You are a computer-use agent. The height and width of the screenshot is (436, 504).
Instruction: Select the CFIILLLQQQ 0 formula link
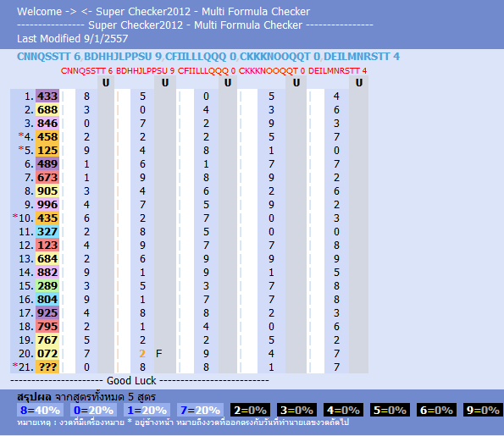(201, 57)
